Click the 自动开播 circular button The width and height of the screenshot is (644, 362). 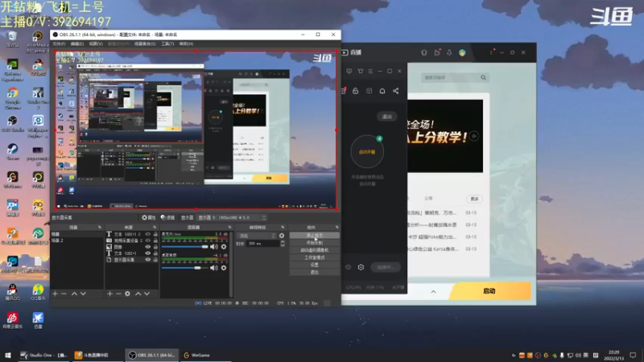tap(367, 151)
